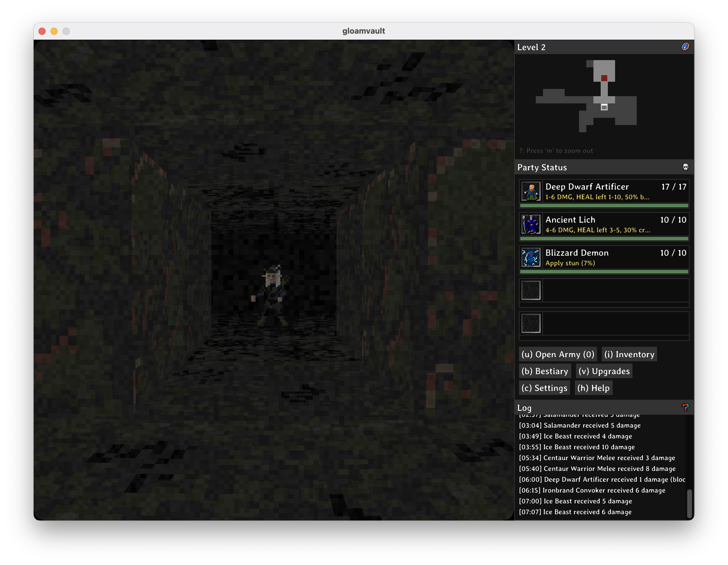Click the Ancient Lich name
728x565 pixels.
[x=570, y=219]
